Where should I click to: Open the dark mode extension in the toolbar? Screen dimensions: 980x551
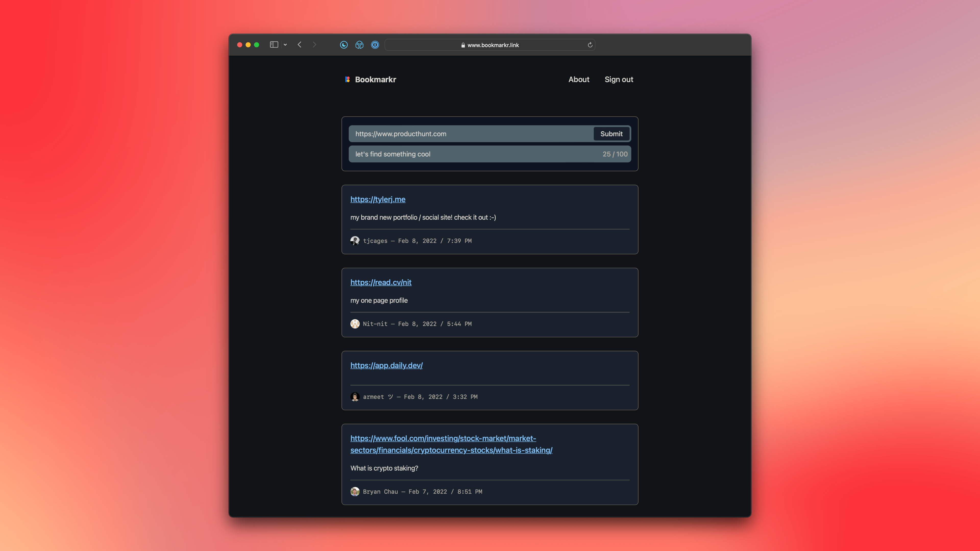point(344,44)
